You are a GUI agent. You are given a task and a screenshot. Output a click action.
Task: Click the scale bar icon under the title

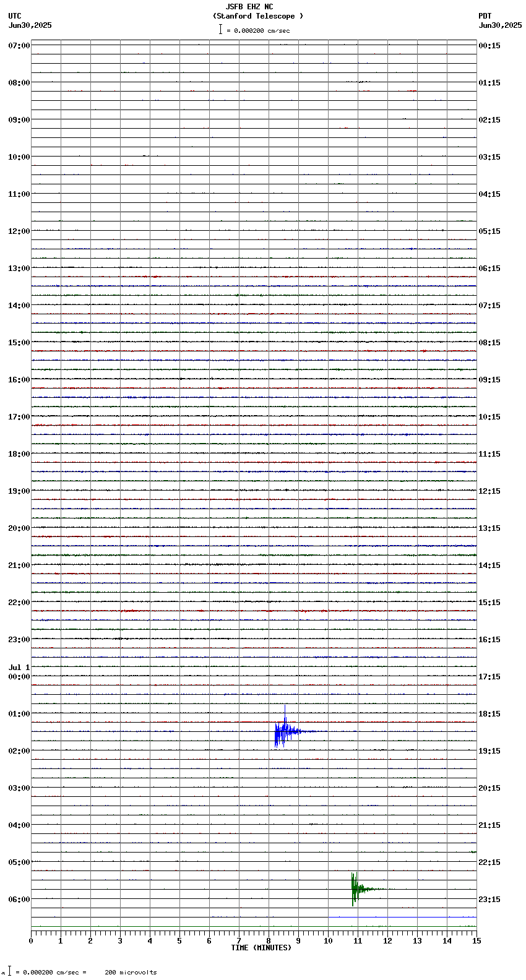(x=220, y=29)
